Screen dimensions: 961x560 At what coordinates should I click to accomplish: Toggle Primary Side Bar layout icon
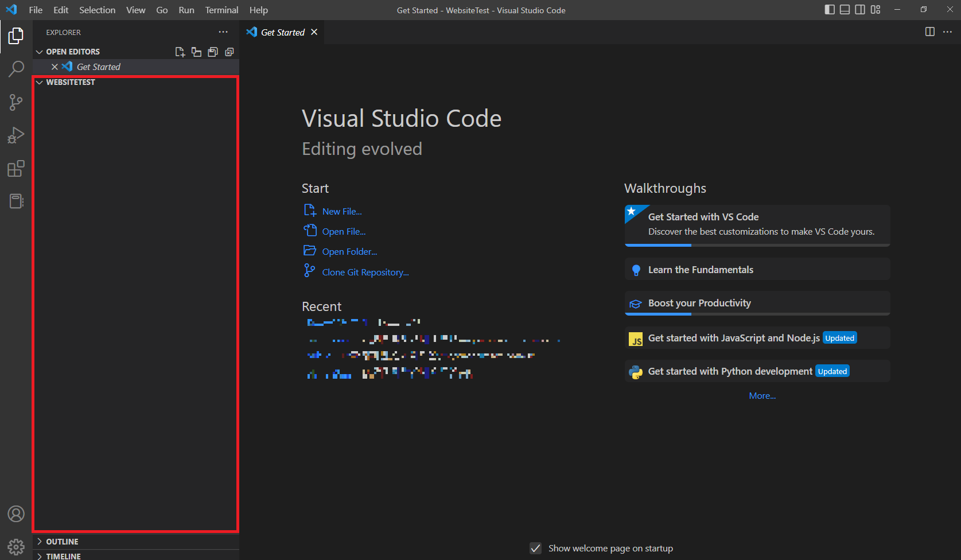(830, 10)
